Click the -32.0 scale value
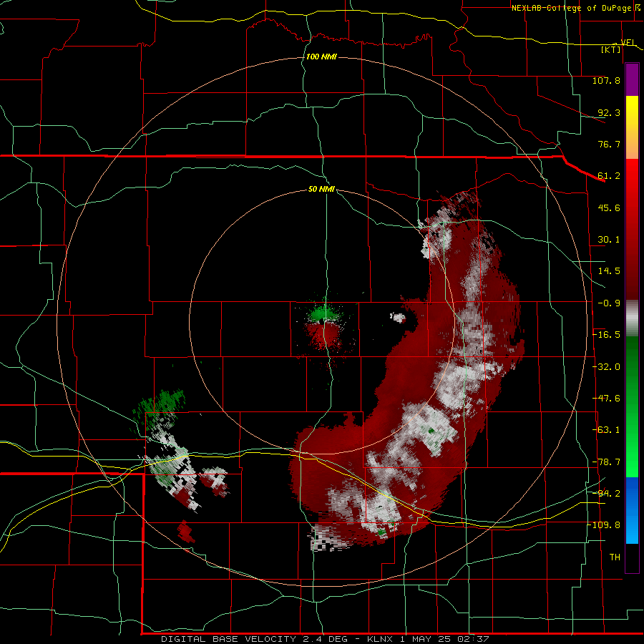 coord(606,367)
